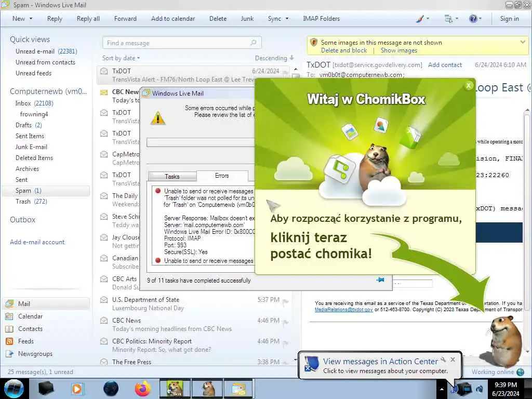The image size is (532, 399).
Task: Launch Firefox from the taskbar
Action: [142, 389]
